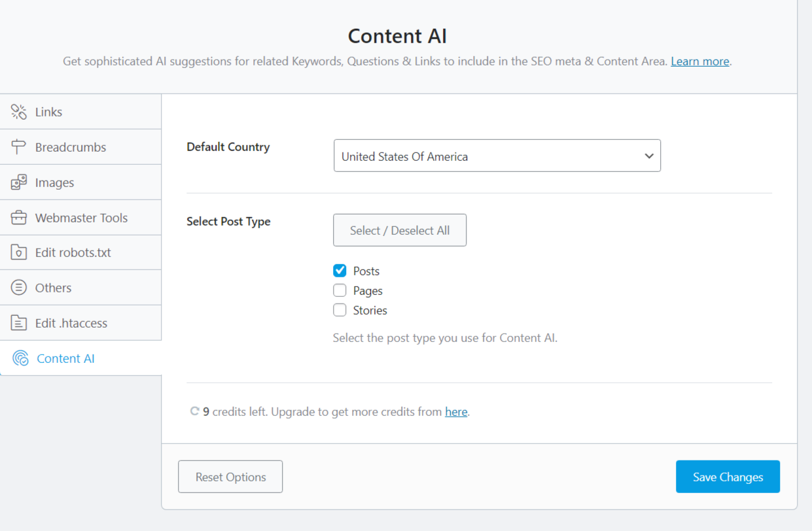
Task: Click the Select / Deselect All button
Action: (x=400, y=230)
